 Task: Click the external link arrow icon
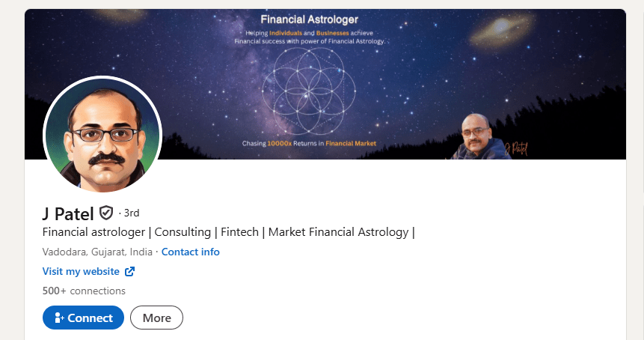coord(130,271)
